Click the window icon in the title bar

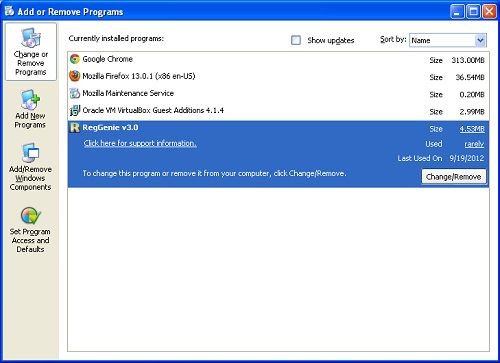9,11
